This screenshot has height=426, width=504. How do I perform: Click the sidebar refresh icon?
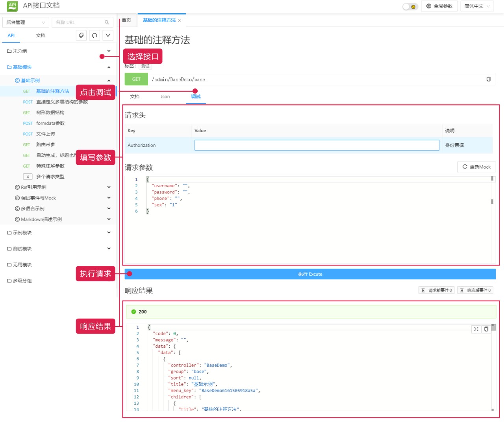[94, 35]
